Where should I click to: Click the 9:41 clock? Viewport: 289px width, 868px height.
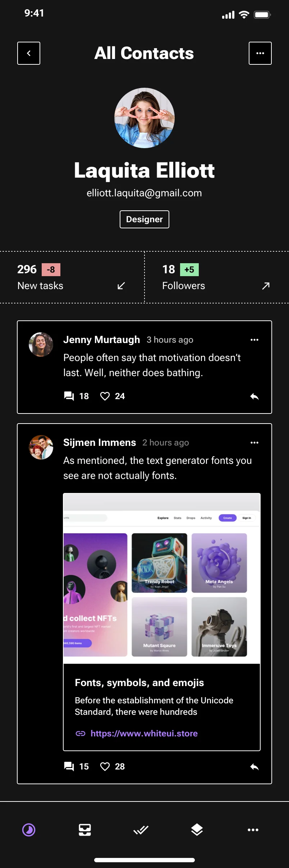pos(34,13)
